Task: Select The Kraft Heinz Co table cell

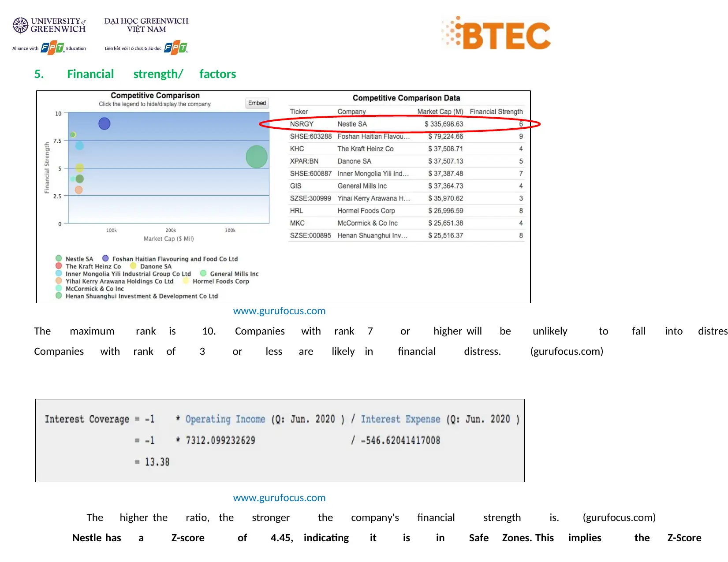Action: 366,149
